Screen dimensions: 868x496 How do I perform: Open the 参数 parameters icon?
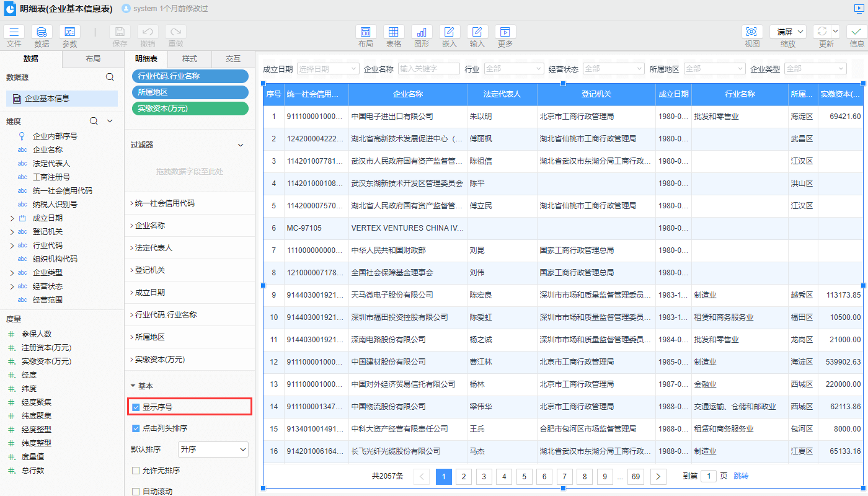click(x=69, y=32)
